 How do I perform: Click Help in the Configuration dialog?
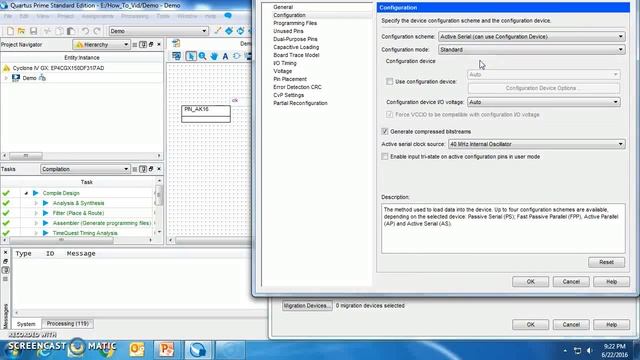(611, 282)
